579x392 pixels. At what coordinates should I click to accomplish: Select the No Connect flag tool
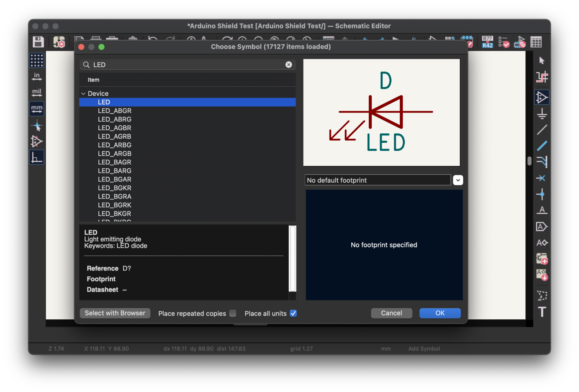click(542, 178)
